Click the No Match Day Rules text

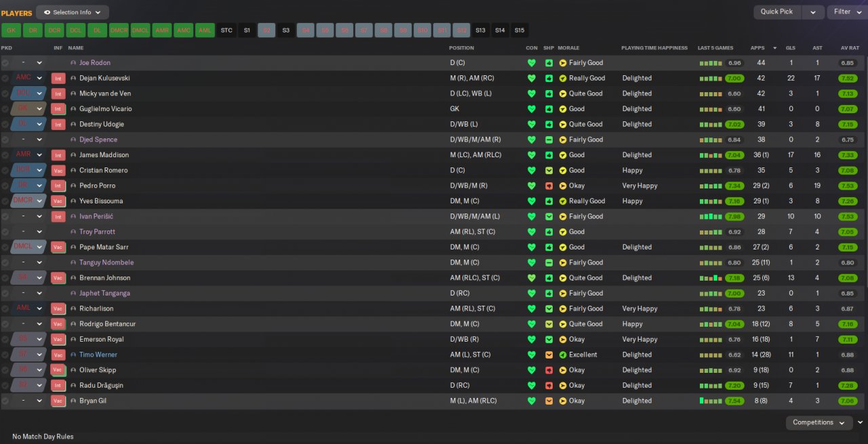click(43, 437)
